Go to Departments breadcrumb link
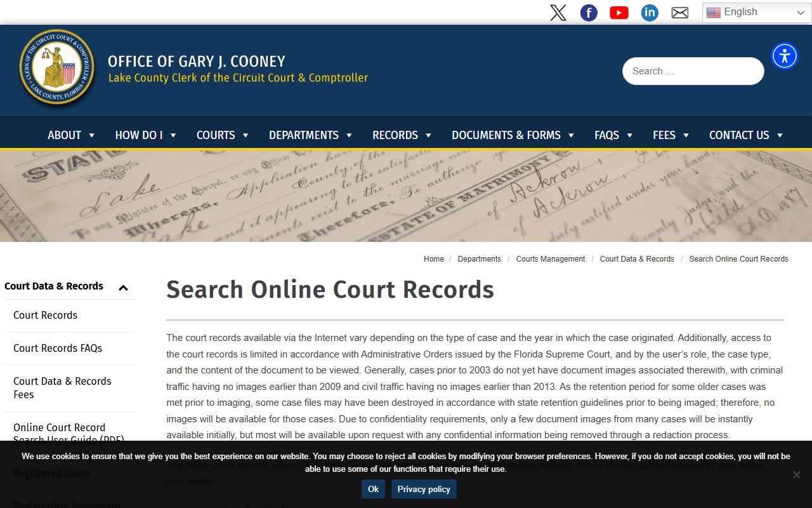 click(x=479, y=259)
